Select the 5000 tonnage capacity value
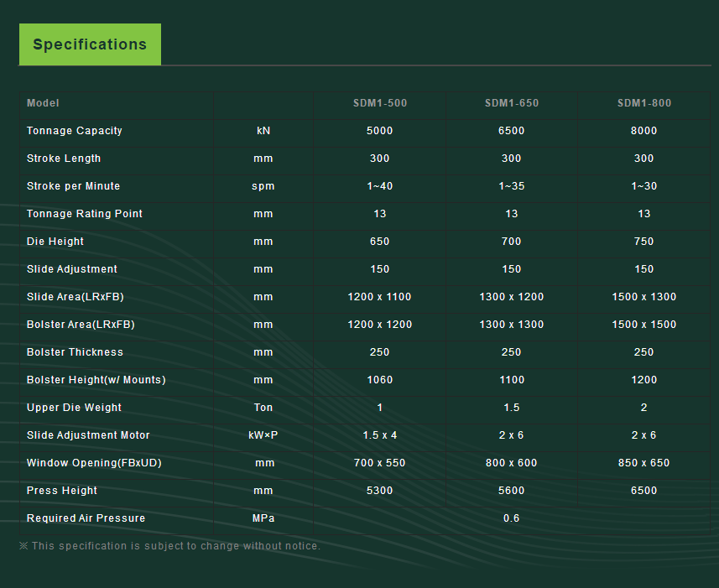This screenshot has width=719, height=588. tap(380, 131)
